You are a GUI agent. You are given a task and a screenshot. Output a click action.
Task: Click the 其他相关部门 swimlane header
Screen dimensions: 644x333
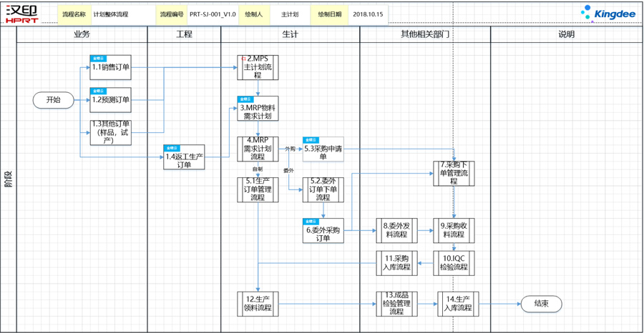[424, 34]
